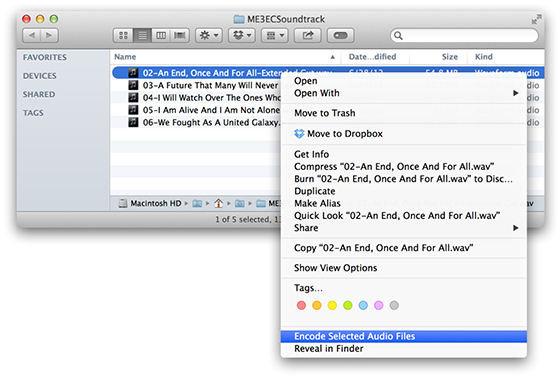This screenshot has height=377, width=560.
Task: Apply the orange tag color
Action: (317, 305)
